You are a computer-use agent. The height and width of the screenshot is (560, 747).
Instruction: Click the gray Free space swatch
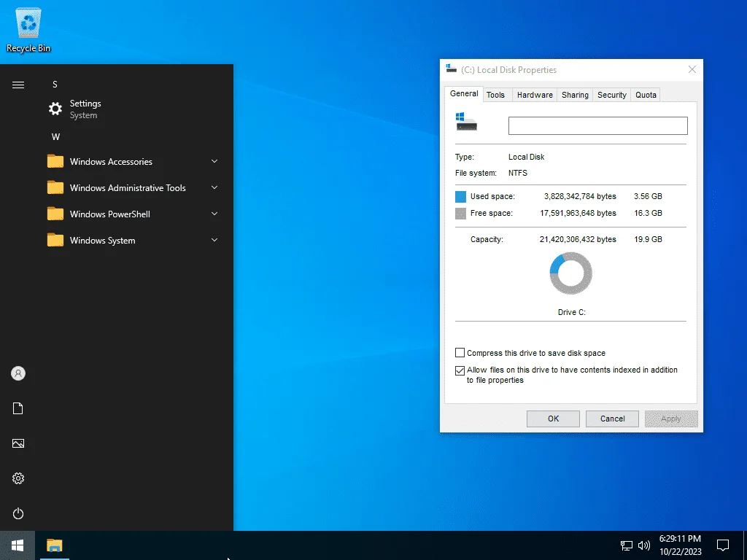point(461,214)
